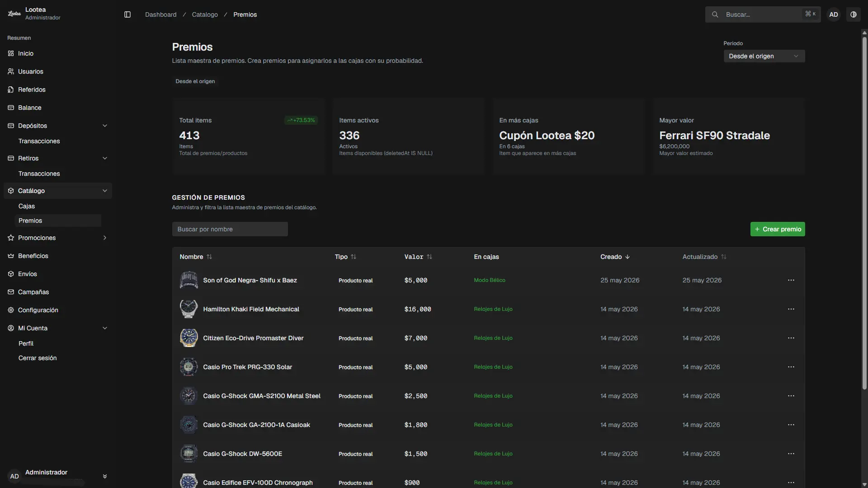
Task: Click the Inicio grid icon
Action: coord(11,53)
